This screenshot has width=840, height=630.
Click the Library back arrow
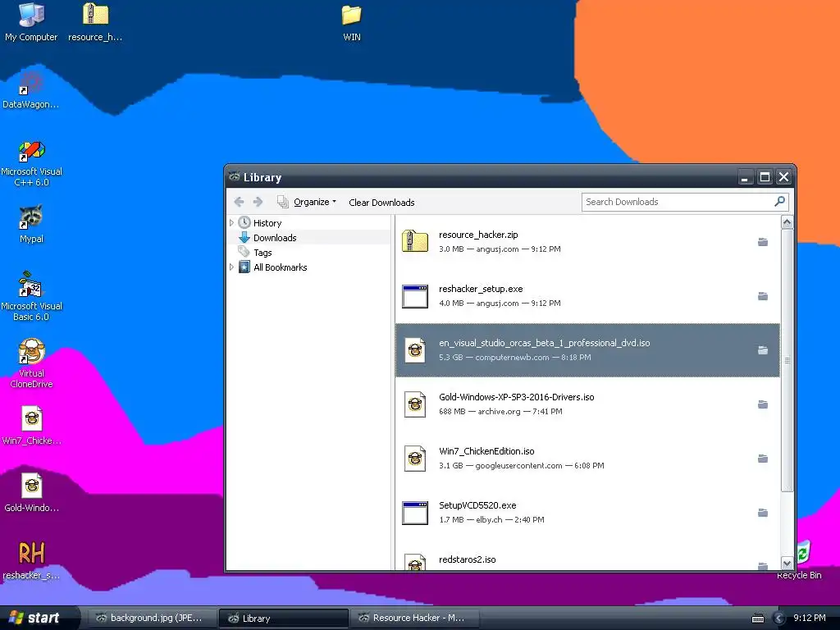[239, 202]
